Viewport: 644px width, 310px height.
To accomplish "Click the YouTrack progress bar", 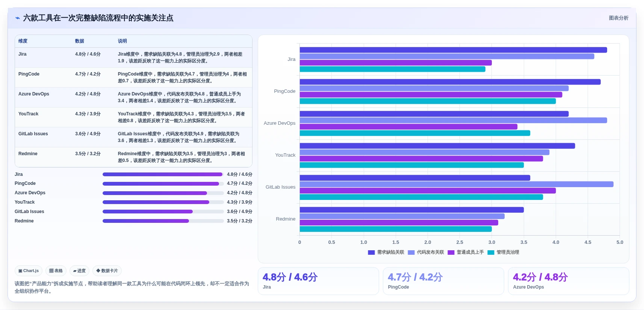I will click(163, 202).
